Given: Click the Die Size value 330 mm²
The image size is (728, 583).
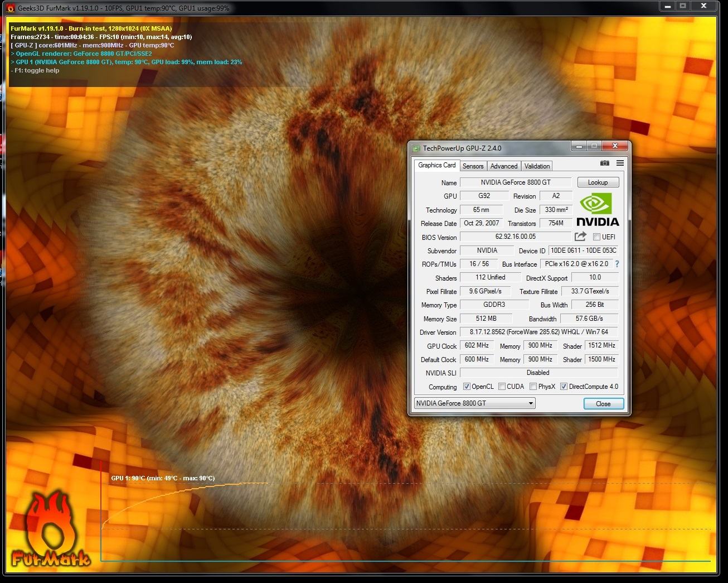Looking at the screenshot, I should click(556, 210).
